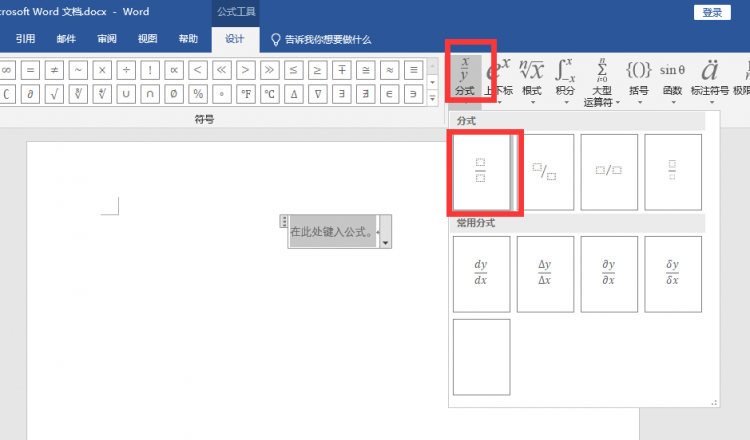The width and height of the screenshot is (750, 440).
Task: Insert the union (∪) symbol
Action: (x=126, y=94)
